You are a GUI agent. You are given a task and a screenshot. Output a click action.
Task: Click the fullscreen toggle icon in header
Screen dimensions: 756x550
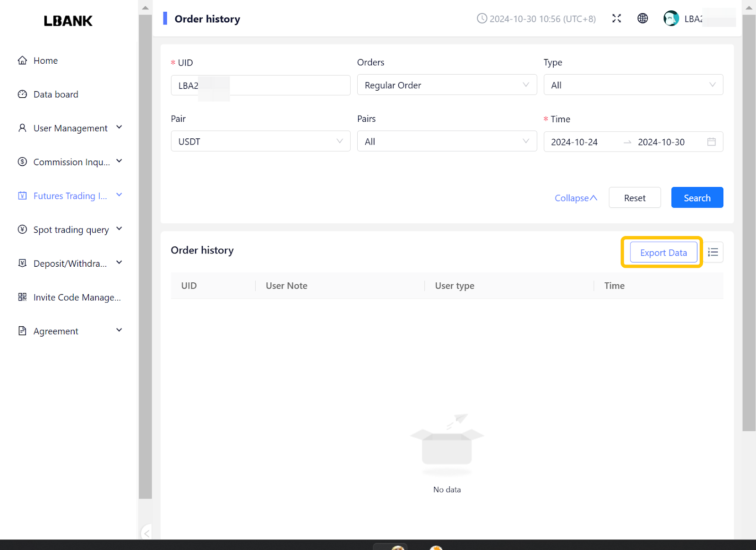coord(617,18)
